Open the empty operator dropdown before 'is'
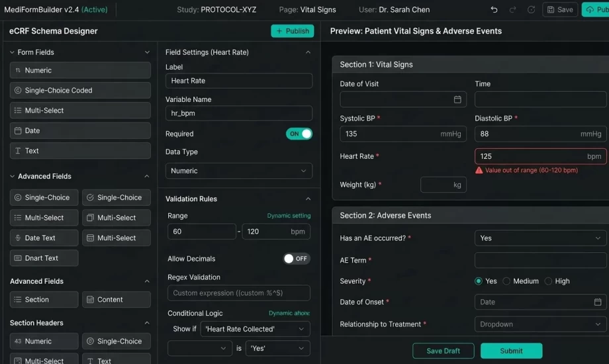The height and width of the screenshot is (364, 609). point(200,349)
